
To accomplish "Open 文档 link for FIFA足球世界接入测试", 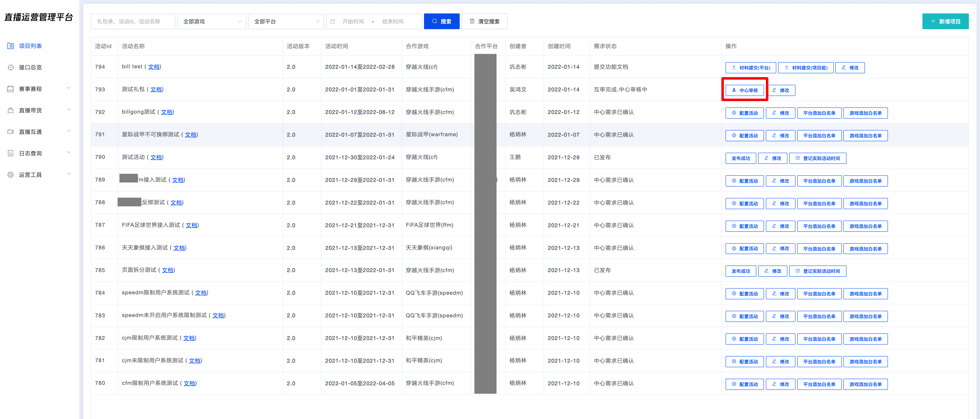I will coord(191,225).
